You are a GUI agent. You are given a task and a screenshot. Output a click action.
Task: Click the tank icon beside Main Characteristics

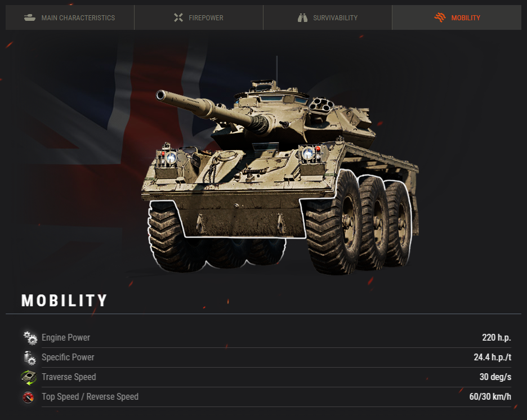(30, 17)
